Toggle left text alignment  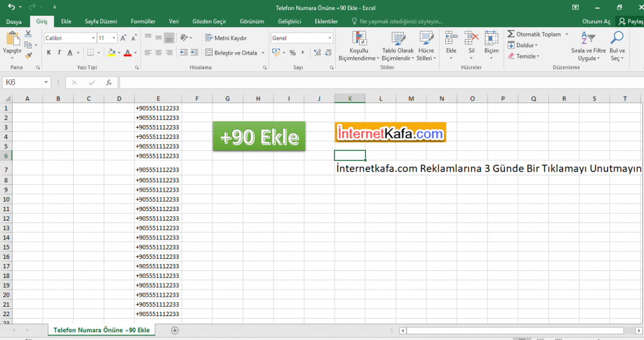(x=148, y=53)
